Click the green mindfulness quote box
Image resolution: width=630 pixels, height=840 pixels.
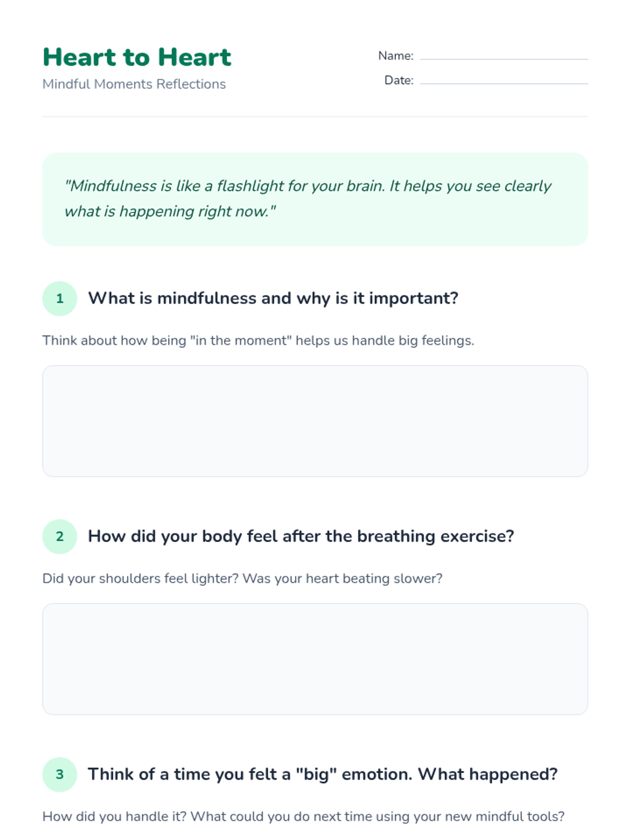pos(315,199)
